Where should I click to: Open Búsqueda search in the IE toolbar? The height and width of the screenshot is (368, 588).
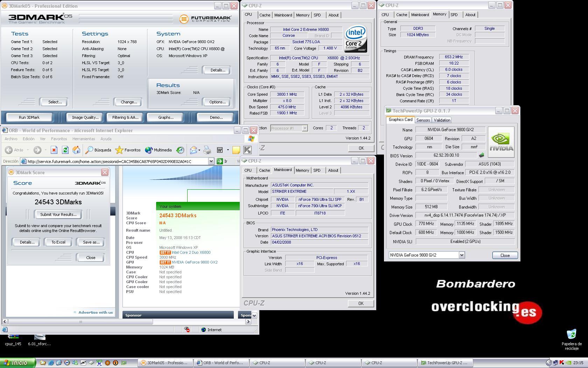[x=98, y=150]
